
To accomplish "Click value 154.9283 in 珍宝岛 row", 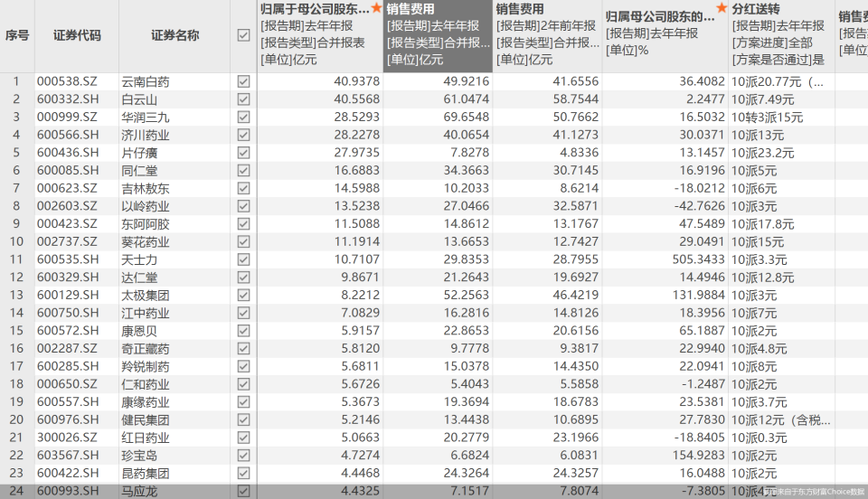I will [698, 456].
